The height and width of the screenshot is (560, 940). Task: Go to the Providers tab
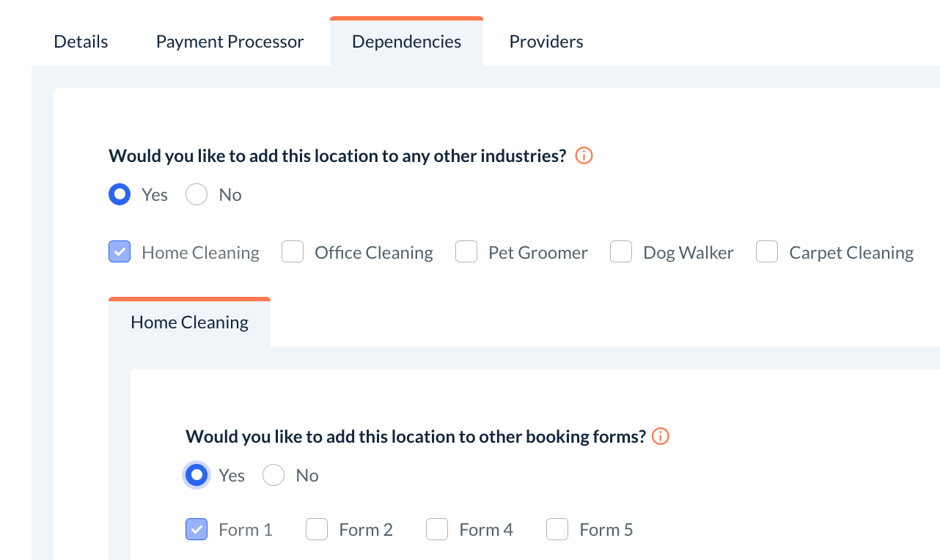[x=546, y=42]
